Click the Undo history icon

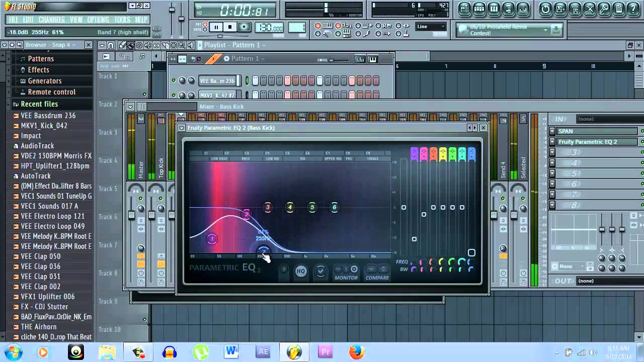tap(545, 9)
